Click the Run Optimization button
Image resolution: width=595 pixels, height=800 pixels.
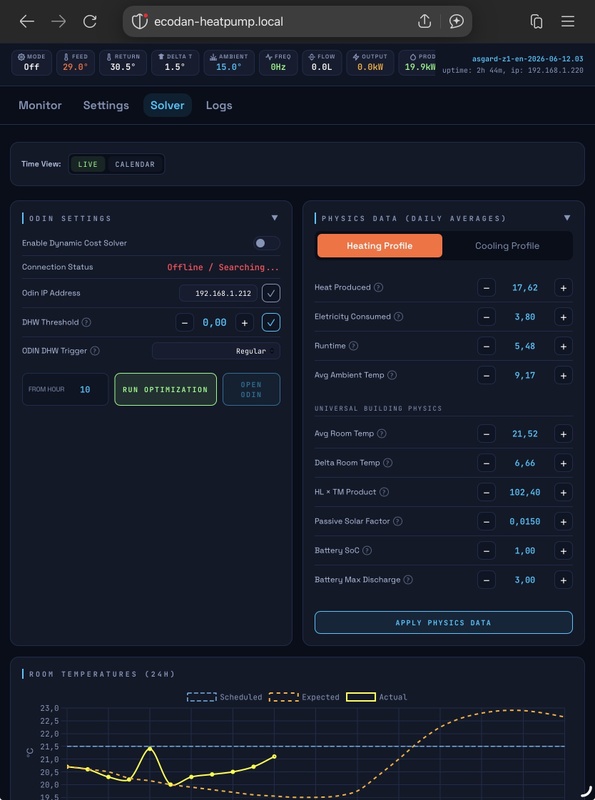[165, 389]
